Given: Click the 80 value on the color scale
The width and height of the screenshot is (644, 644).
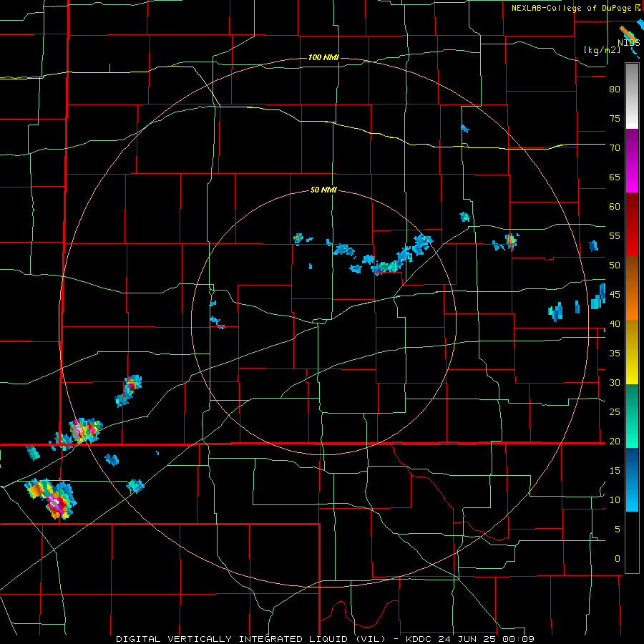Looking at the screenshot, I should pyautogui.click(x=615, y=89).
